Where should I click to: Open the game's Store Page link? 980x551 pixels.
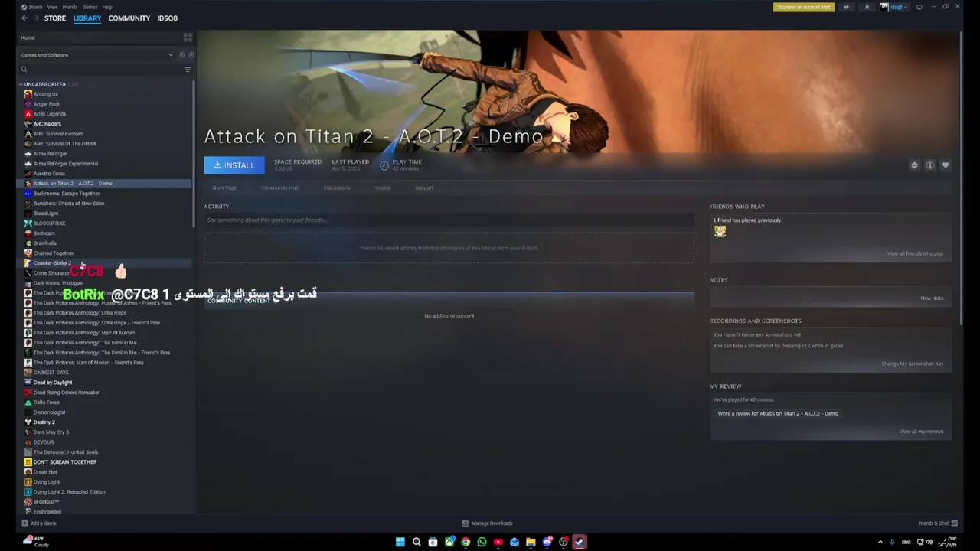click(x=224, y=187)
